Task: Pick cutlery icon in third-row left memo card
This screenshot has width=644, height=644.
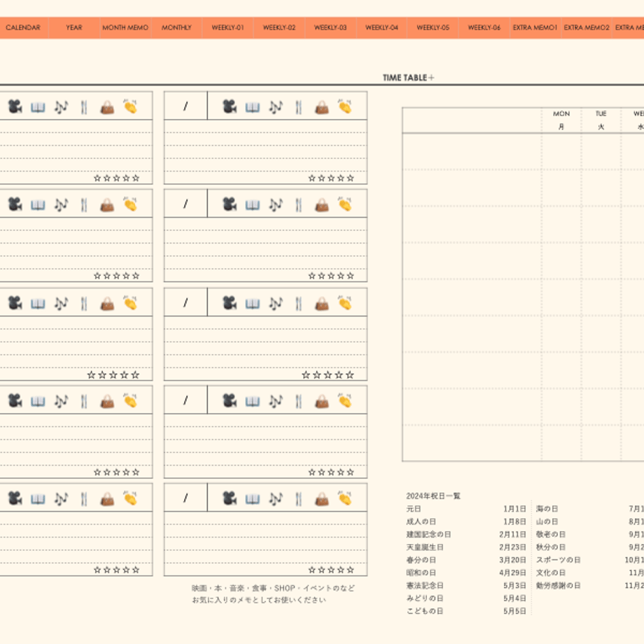Action: pyautogui.click(x=84, y=304)
